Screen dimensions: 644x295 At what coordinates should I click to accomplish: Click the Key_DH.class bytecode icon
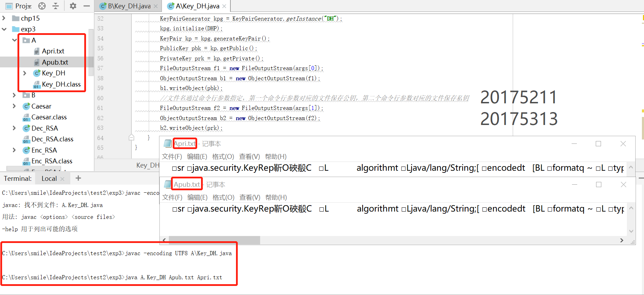click(37, 84)
